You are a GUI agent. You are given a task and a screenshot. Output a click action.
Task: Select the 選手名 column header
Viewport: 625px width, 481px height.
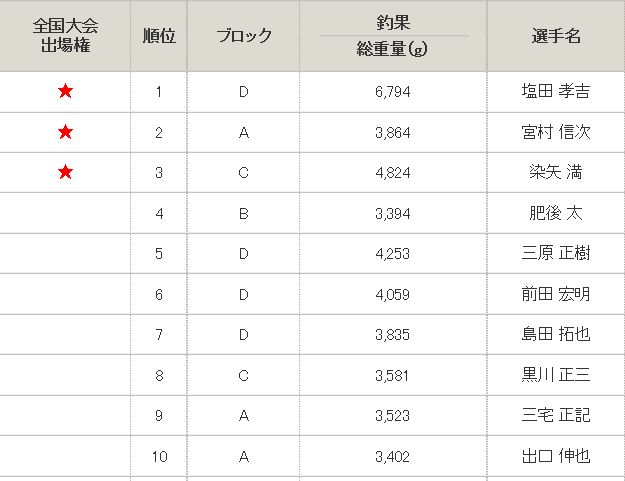(556, 36)
